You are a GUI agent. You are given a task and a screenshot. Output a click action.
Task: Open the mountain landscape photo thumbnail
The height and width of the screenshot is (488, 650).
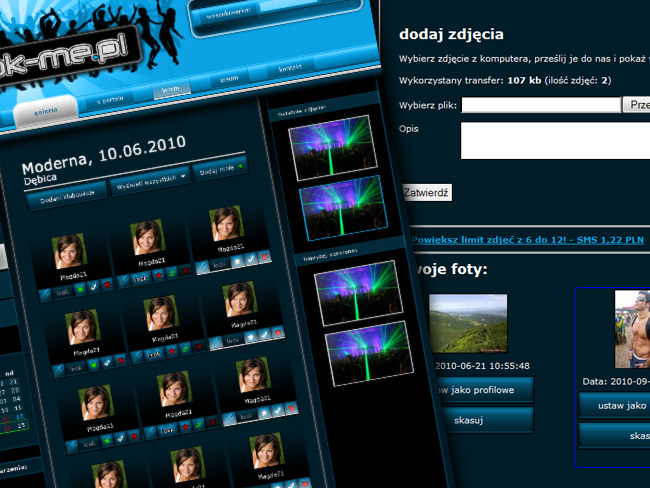pos(468,323)
